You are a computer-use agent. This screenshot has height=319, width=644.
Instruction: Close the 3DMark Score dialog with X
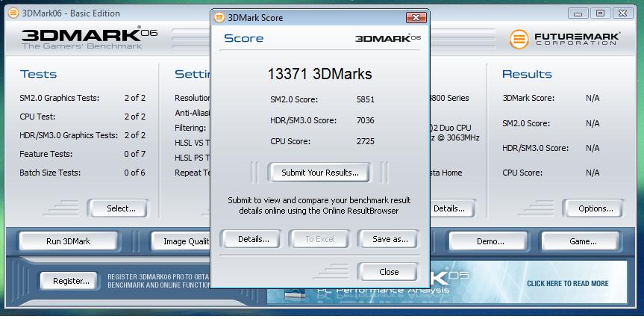coord(416,17)
